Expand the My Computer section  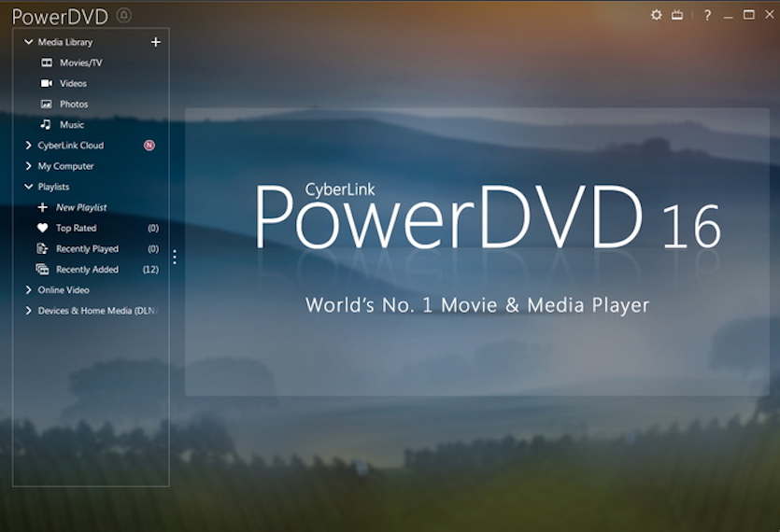pos(28,166)
